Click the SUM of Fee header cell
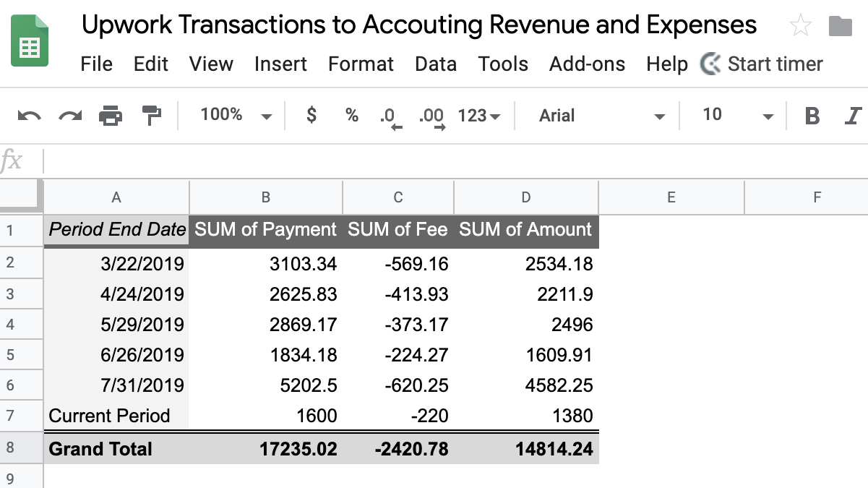This screenshot has height=488, width=868. coord(398,231)
